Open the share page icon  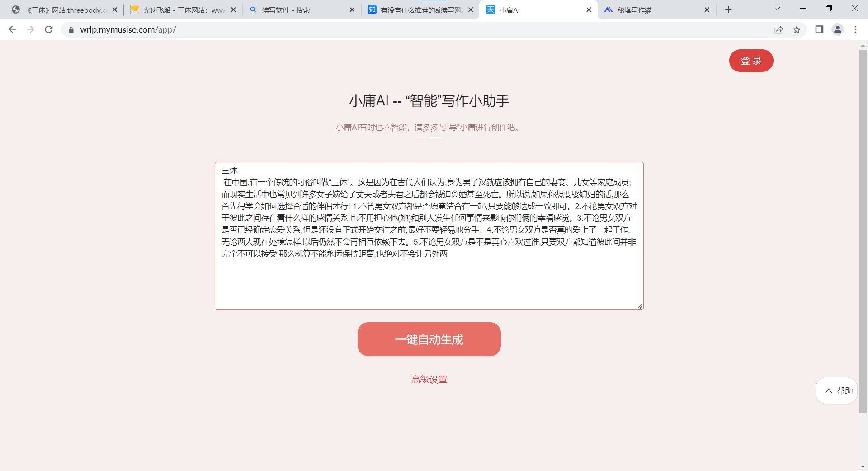(x=778, y=30)
